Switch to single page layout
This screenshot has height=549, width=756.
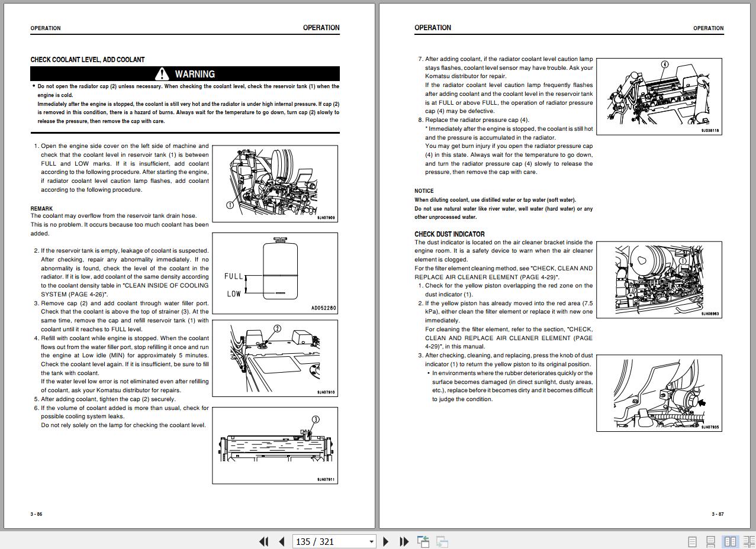tap(692, 541)
